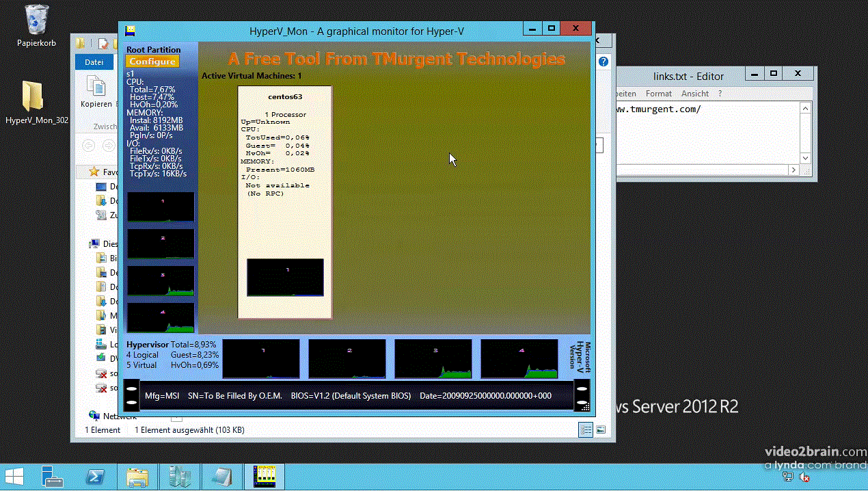The image size is (868, 491).
Task: Click the 'Up=Unknown' line in centos63
Action: [265, 122]
